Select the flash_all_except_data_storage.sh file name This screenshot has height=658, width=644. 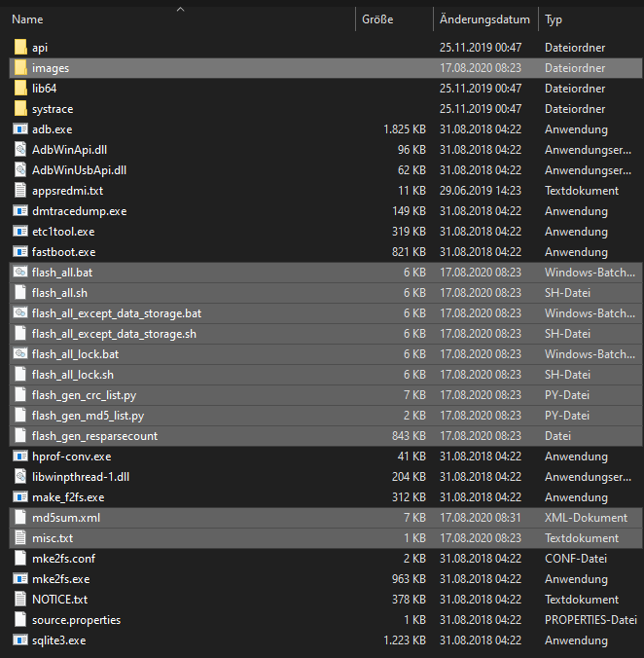click(x=114, y=334)
